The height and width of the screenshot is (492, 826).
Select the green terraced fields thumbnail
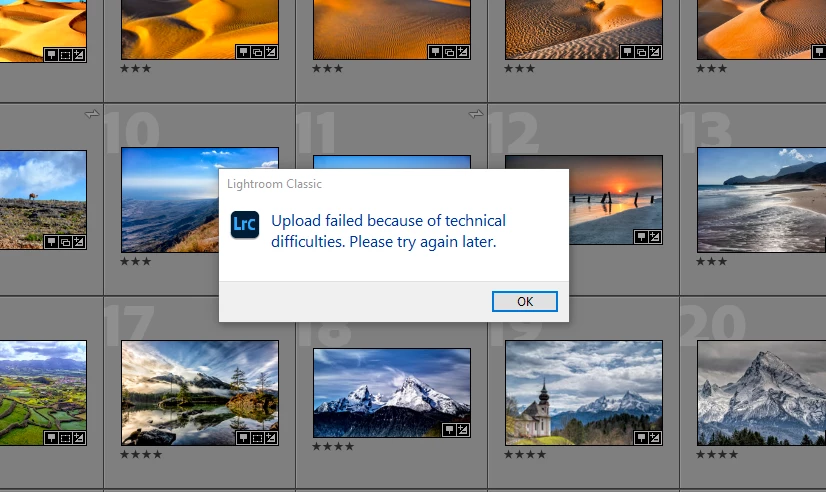click(43, 393)
